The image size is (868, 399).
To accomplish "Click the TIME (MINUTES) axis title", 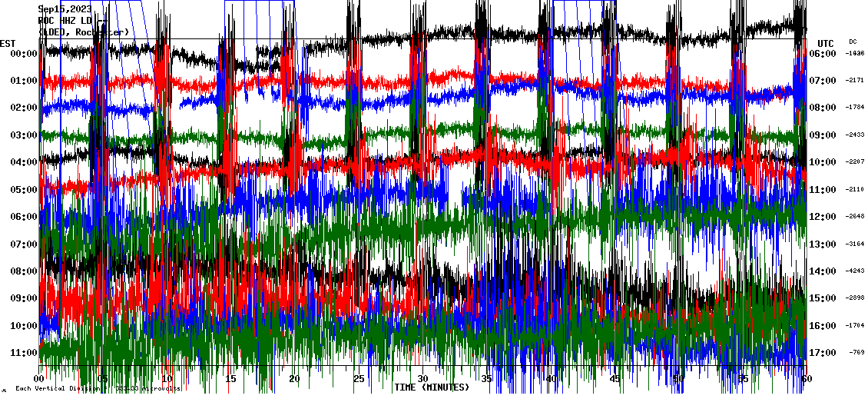I will tap(431, 387).
